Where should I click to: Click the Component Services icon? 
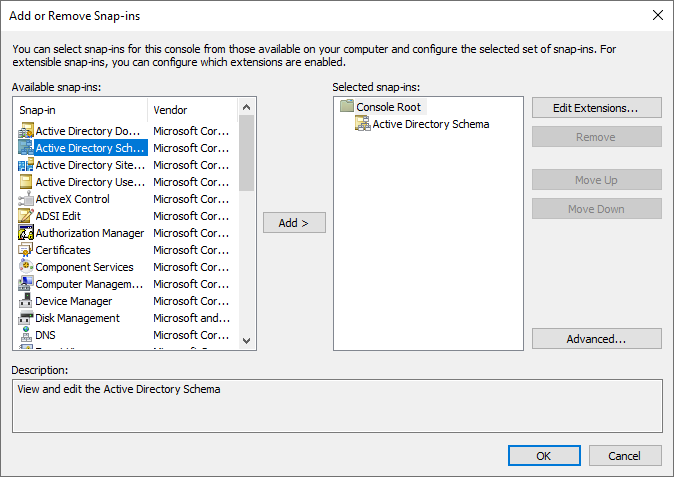click(26, 267)
